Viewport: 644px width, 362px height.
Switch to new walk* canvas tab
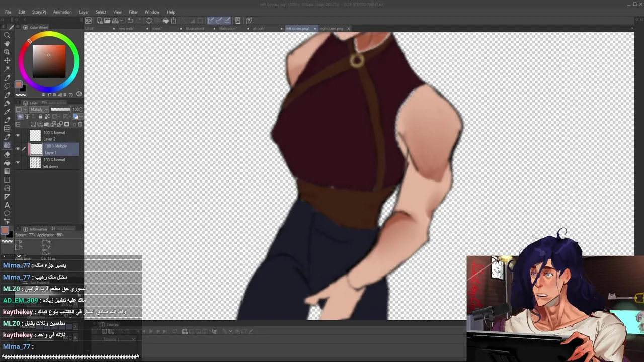click(x=126, y=28)
